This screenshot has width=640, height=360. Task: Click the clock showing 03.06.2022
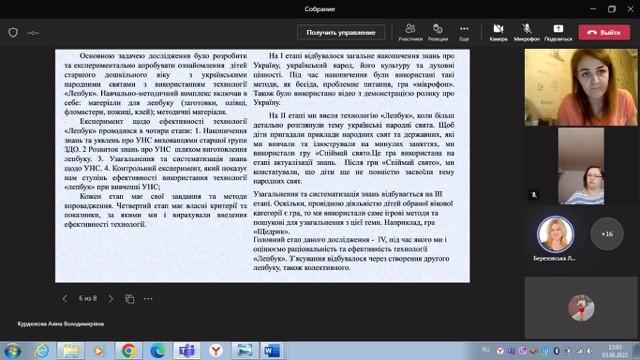tap(615, 351)
